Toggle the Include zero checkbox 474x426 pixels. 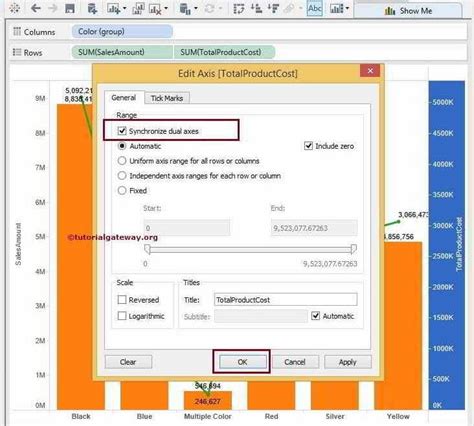(x=308, y=146)
